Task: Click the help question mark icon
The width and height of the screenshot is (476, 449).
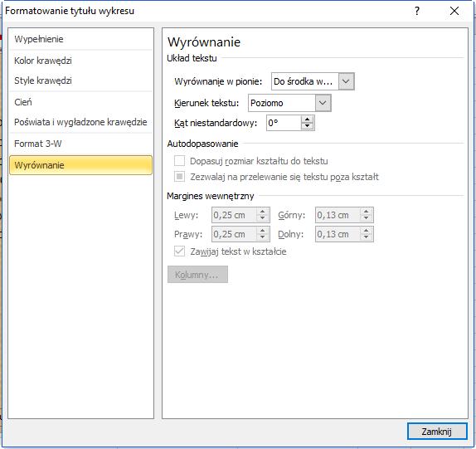Action: (417, 12)
